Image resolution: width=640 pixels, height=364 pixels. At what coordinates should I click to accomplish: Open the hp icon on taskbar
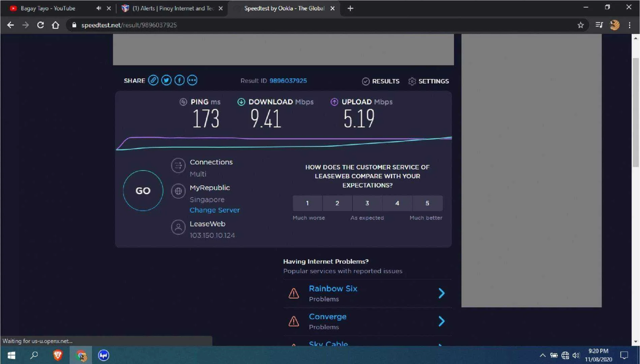coord(103,355)
